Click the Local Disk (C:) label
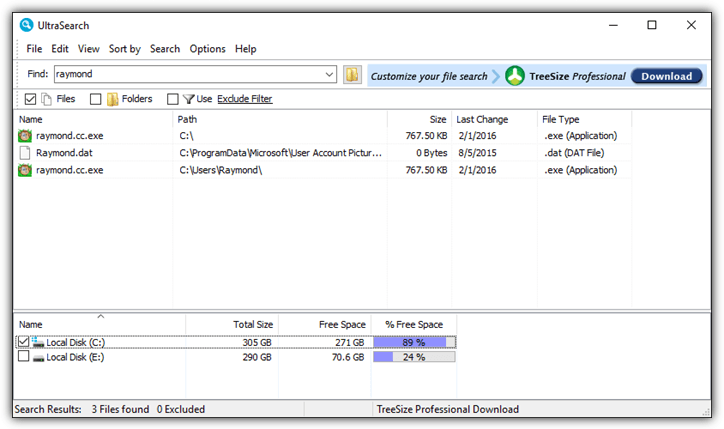The image size is (724, 429). pyautogui.click(x=76, y=343)
